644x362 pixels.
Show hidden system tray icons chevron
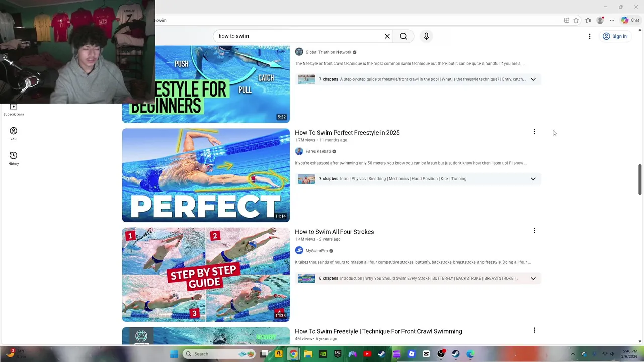tap(573, 354)
